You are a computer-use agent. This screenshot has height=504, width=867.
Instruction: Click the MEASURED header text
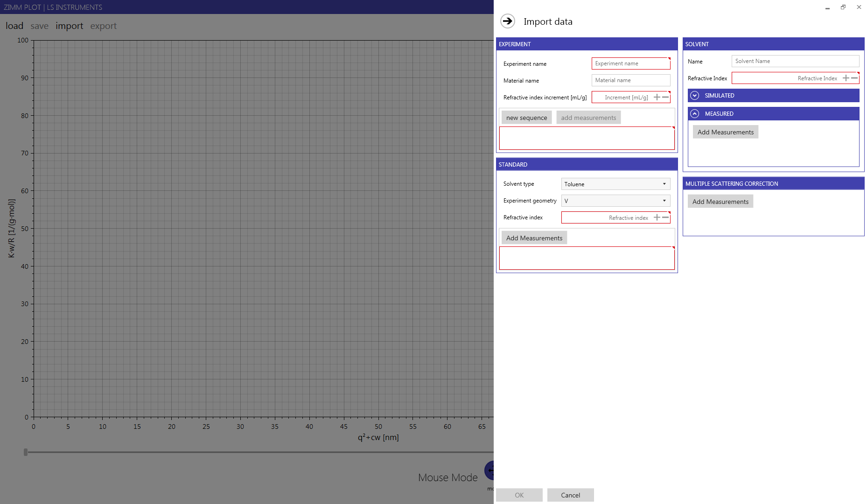click(x=719, y=113)
